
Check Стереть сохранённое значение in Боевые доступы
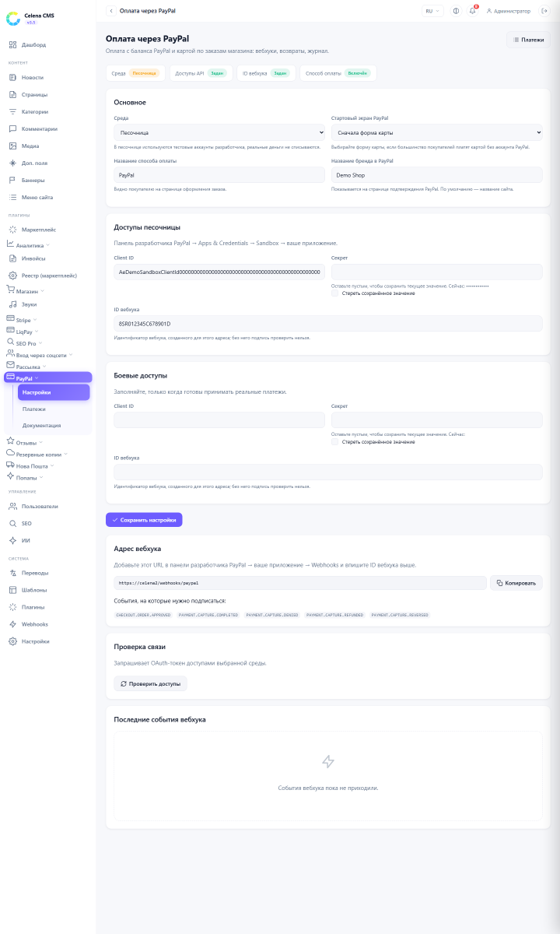tap(334, 441)
